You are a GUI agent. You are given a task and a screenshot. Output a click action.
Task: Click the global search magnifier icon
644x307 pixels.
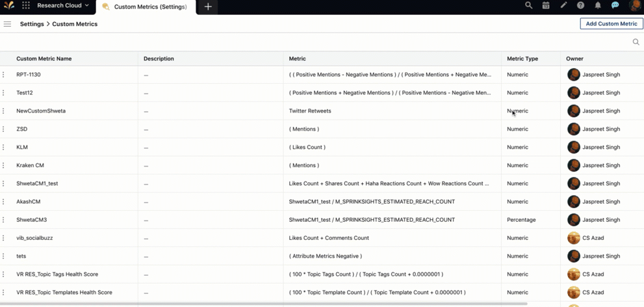[x=528, y=5]
